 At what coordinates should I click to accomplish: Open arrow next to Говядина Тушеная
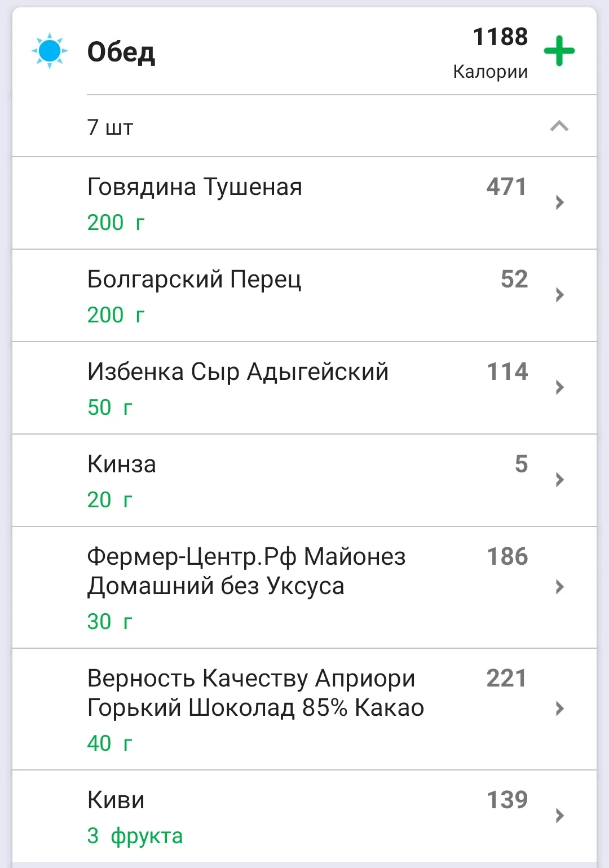[x=559, y=202]
